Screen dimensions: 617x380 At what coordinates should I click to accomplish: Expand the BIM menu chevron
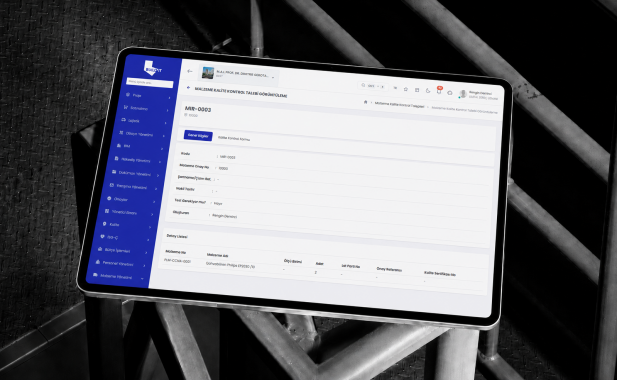(x=161, y=149)
